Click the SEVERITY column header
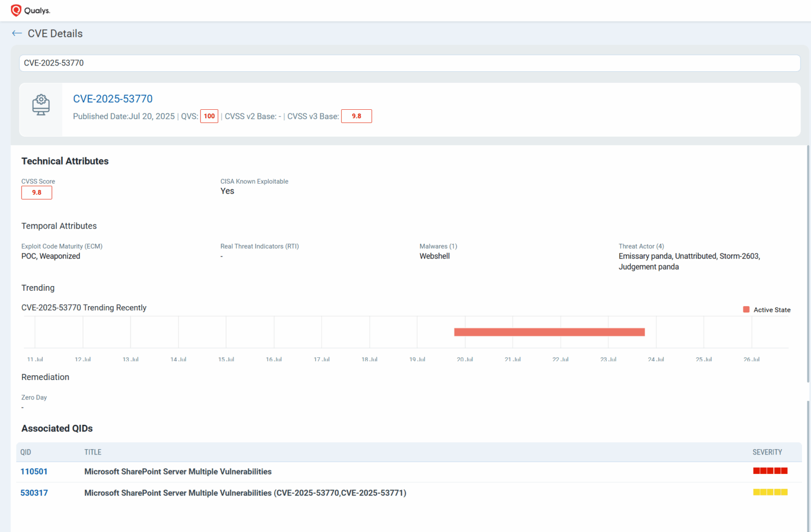 point(767,452)
